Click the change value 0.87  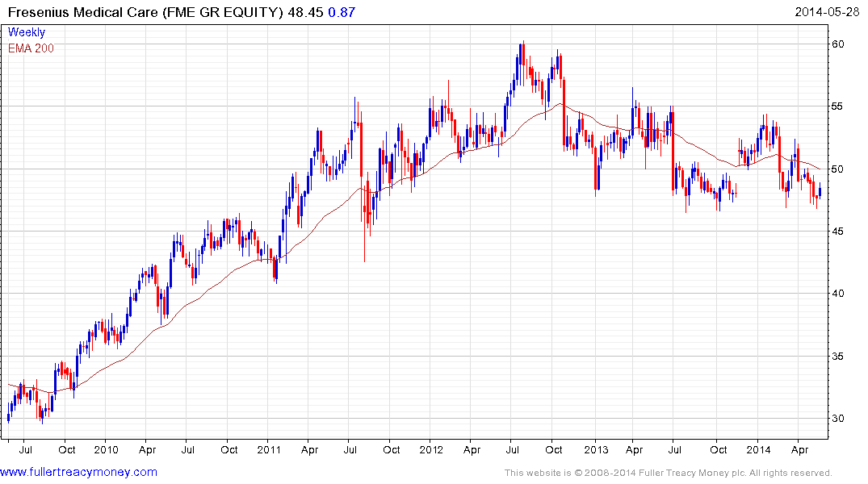pos(342,12)
